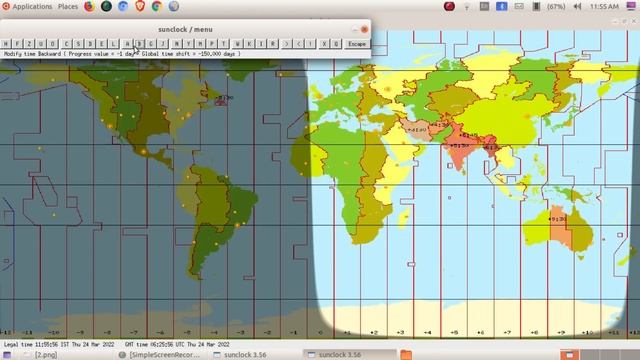Click the +4 timezone label at map bottom
The image size is (640, 360).
(427, 333)
